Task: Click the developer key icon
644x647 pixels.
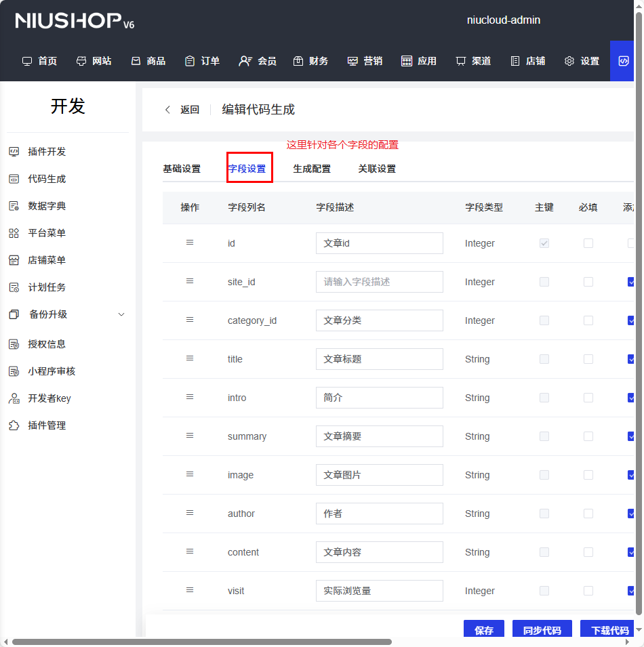Action: click(14, 398)
